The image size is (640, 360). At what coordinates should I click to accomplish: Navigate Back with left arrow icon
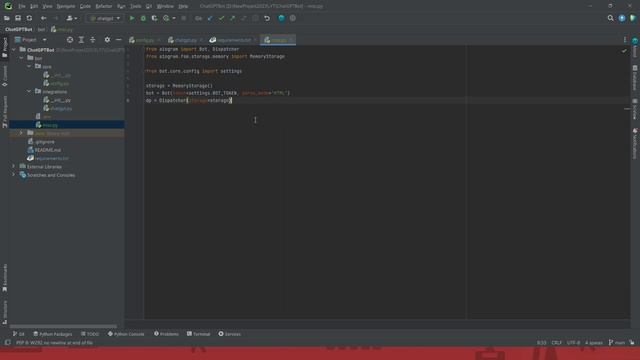43,18
